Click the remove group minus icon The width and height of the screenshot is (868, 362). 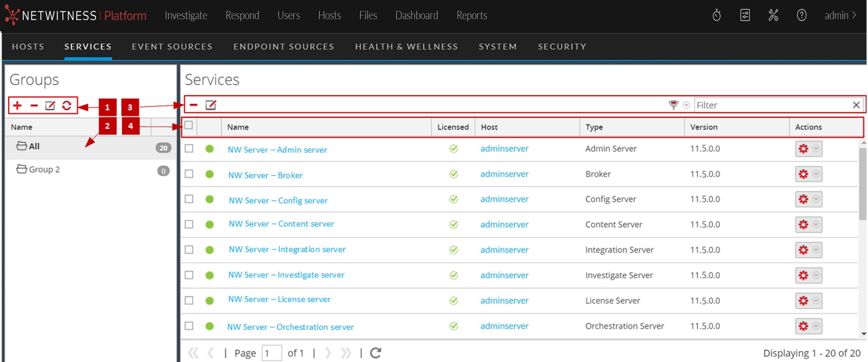[34, 106]
